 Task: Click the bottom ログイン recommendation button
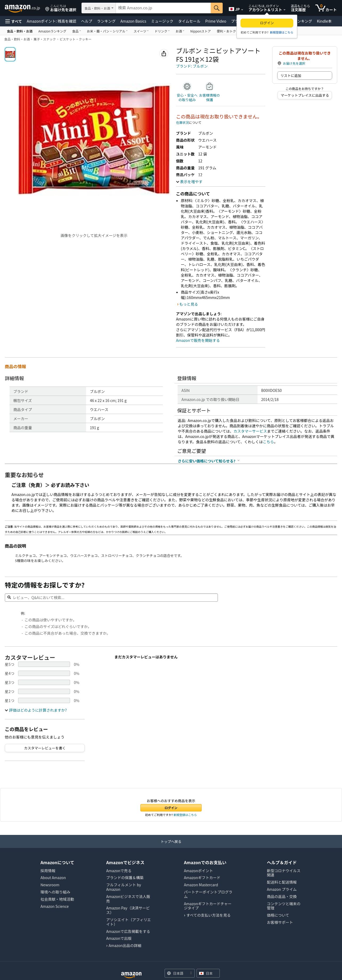coord(171,808)
